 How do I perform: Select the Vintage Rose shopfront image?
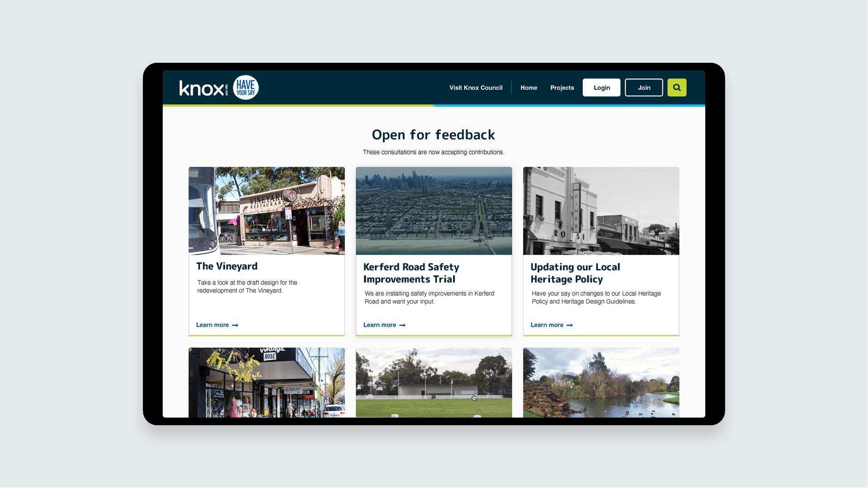pyautogui.click(x=266, y=383)
